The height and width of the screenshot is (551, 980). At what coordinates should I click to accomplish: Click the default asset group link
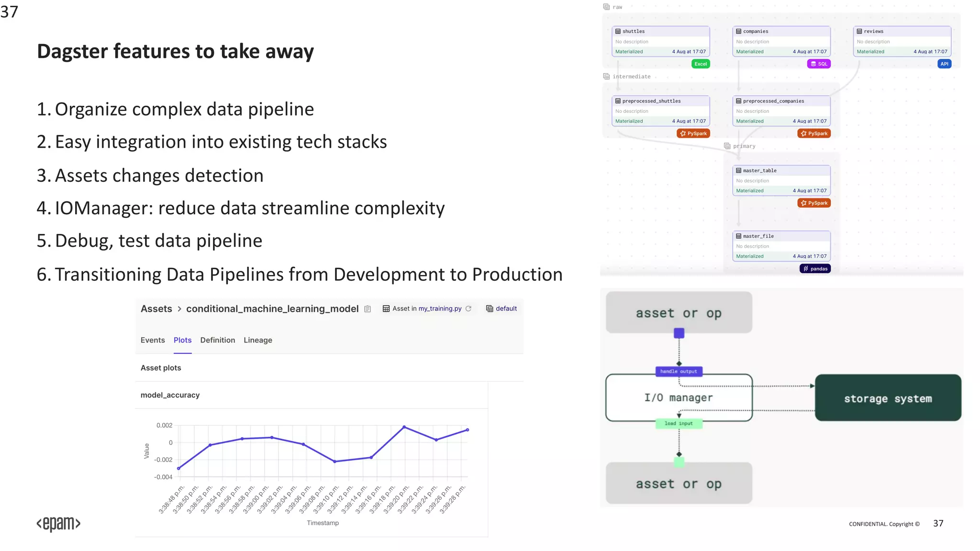[506, 309]
